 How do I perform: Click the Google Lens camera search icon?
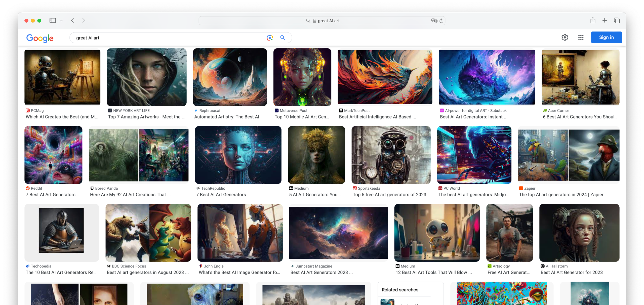click(270, 38)
